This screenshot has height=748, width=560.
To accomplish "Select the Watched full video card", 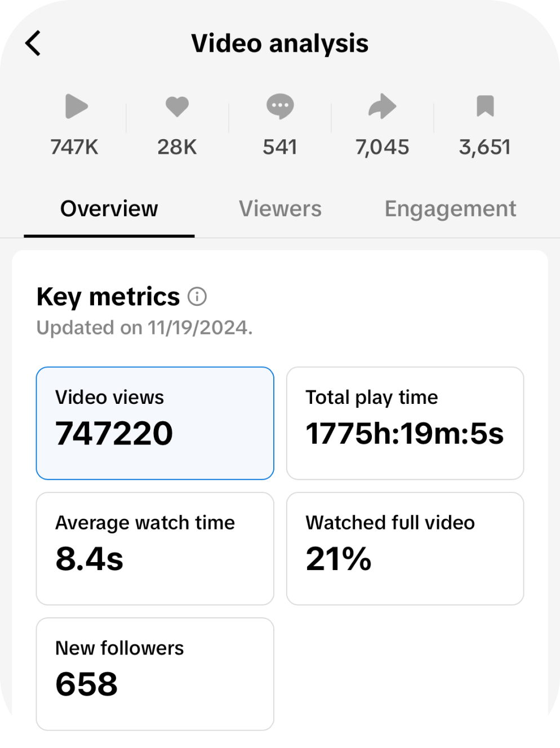I will (x=405, y=549).
